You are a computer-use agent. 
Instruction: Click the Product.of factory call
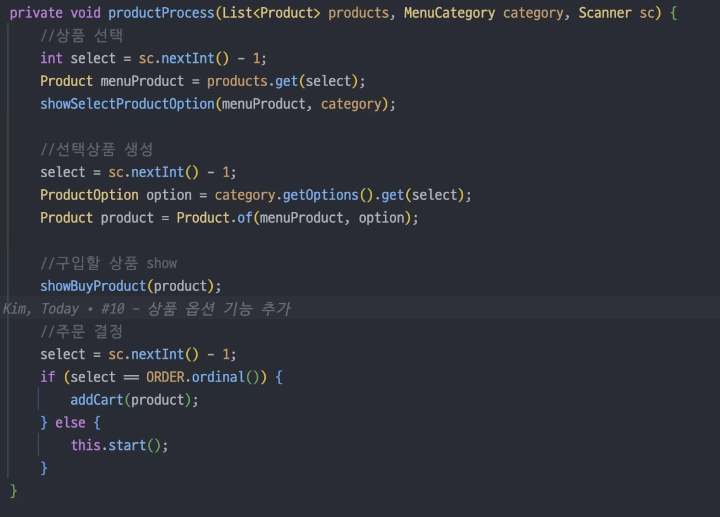point(214,218)
